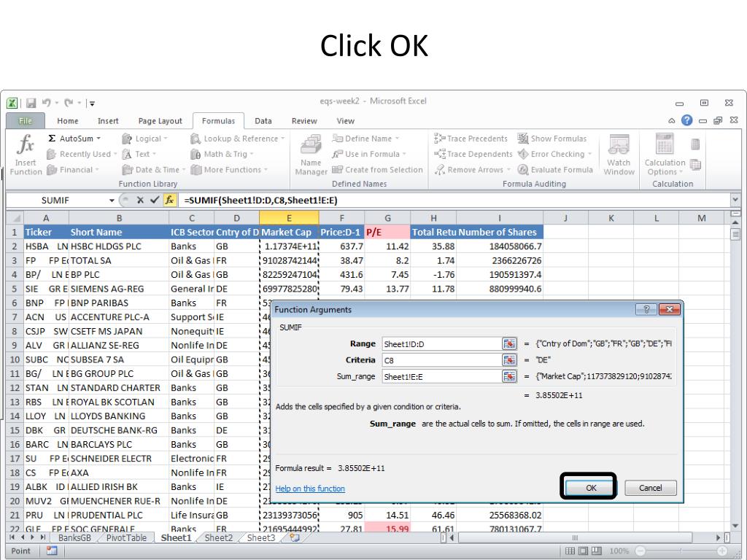Expand the Undo dropdown arrow

coord(57,103)
